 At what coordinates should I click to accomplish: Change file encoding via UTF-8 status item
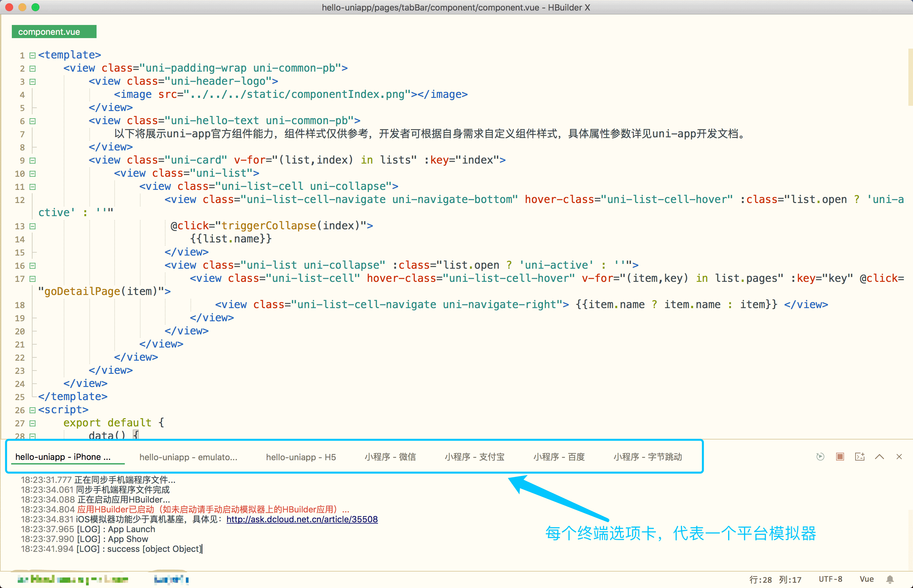coord(830,579)
